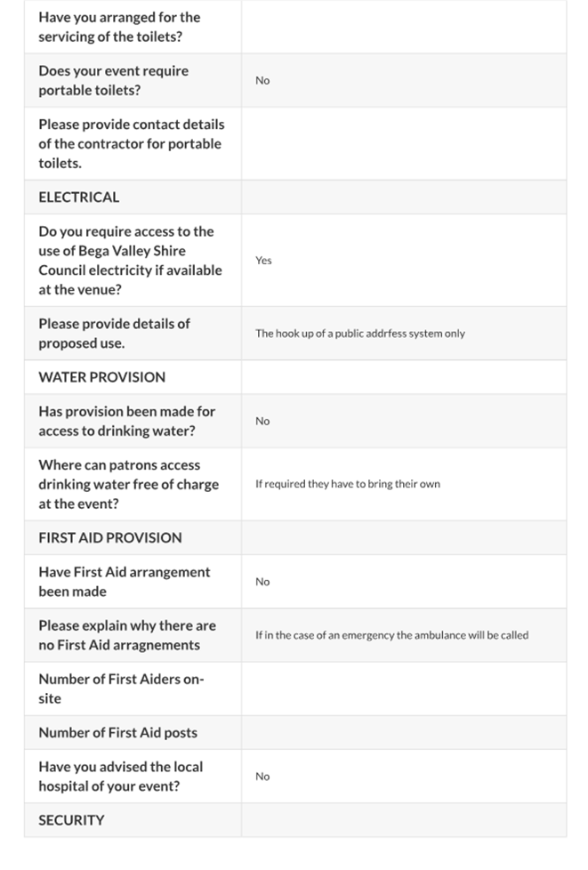Select the public address system hook-up answer

(x=359, y=334)
